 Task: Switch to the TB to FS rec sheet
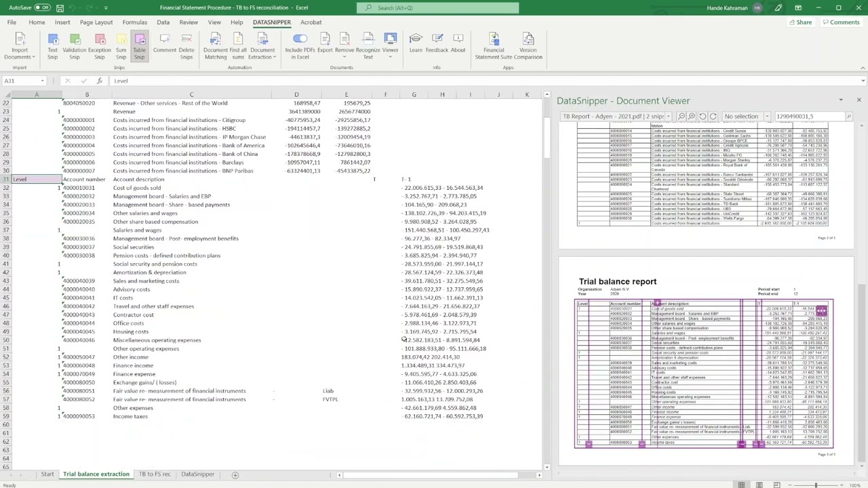[x=155, y=474]
